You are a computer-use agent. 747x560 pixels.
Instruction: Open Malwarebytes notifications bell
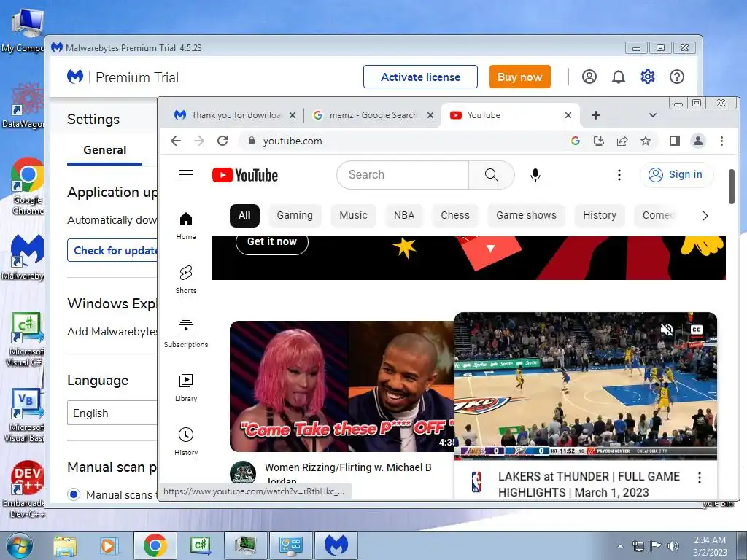(619, 77)
